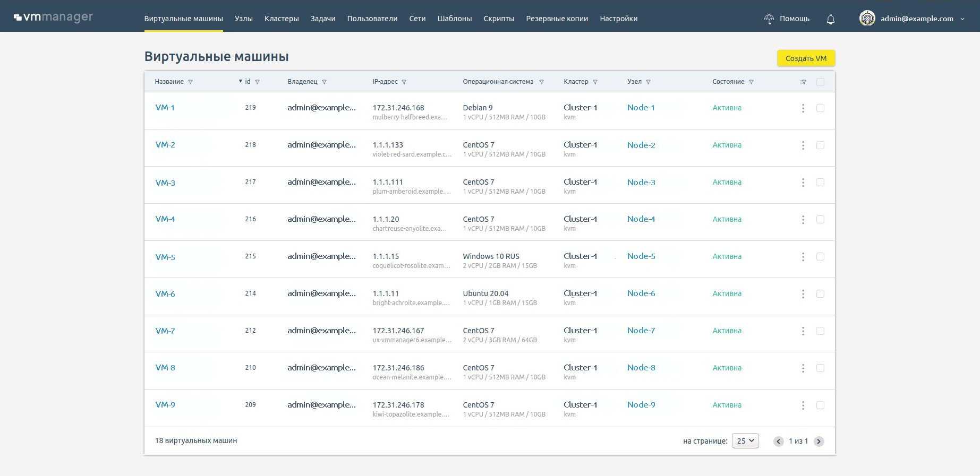Image resolution: width=980 pixels, height=476 pixels.
Task: Toggle the select-all checkbox in table header
Action: [x=820, y=82]
